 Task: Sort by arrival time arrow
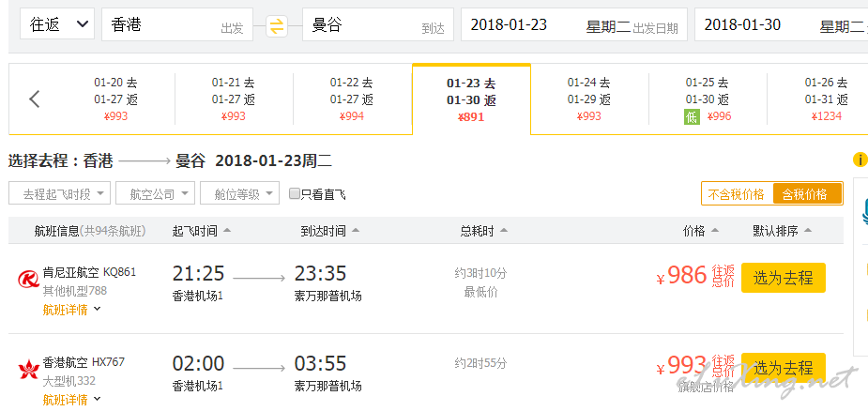click(x=356, y=231)
